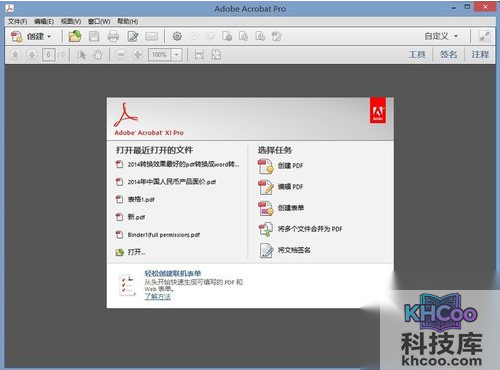Viewport: 500px width, 370px height.
Task: Click the 创建表单 form task icon
Action: 266,208
